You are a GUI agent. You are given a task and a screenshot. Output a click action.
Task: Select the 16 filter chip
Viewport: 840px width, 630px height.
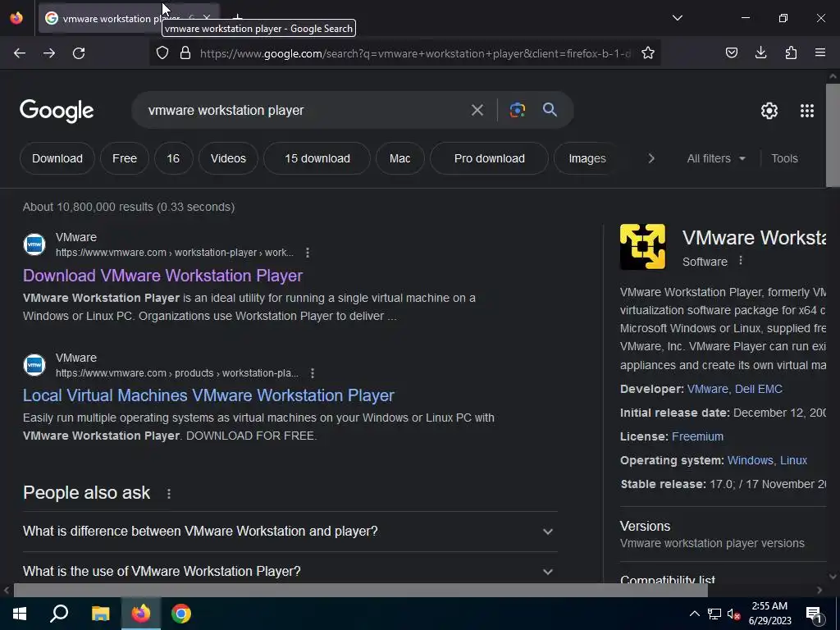(173, 158)
